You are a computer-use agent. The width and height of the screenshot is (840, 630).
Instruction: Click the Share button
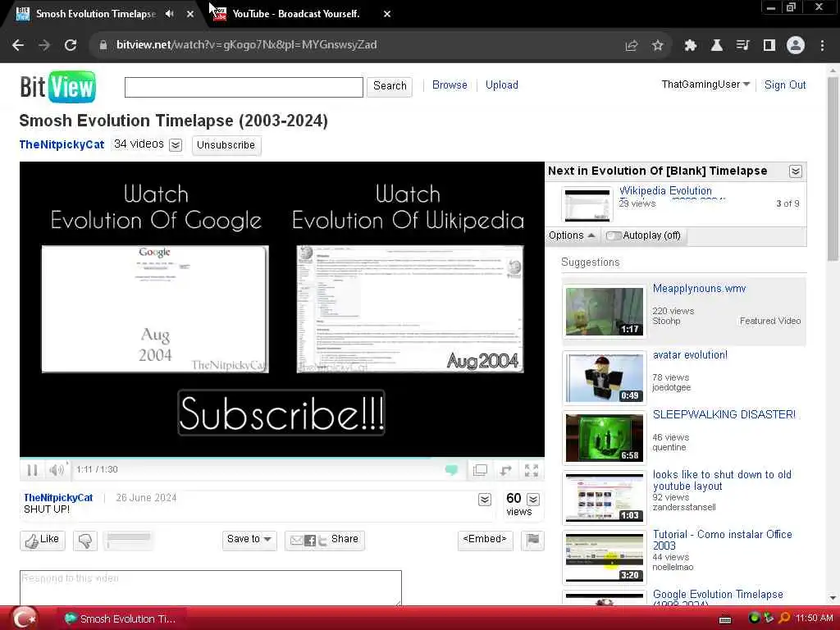point(325,540)
